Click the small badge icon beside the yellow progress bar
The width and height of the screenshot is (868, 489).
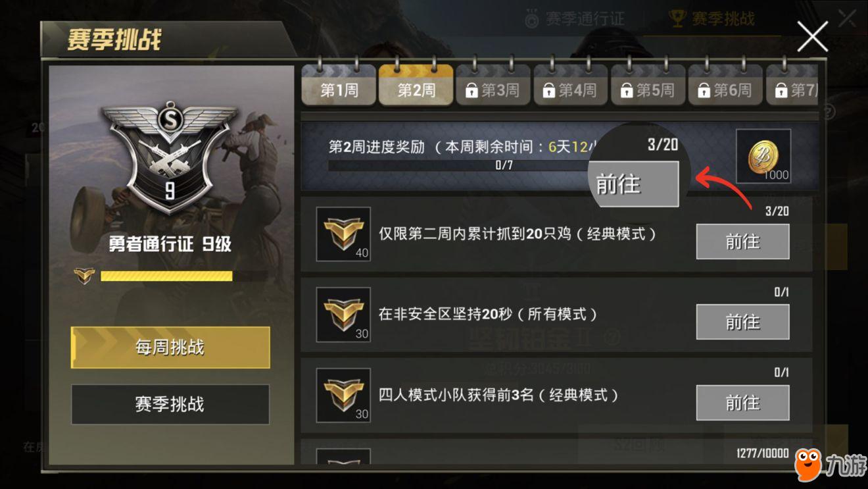coord(84,276)
